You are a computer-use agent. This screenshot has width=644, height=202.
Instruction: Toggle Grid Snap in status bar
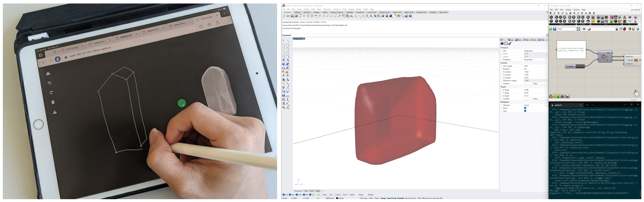[x=363, y=198]
